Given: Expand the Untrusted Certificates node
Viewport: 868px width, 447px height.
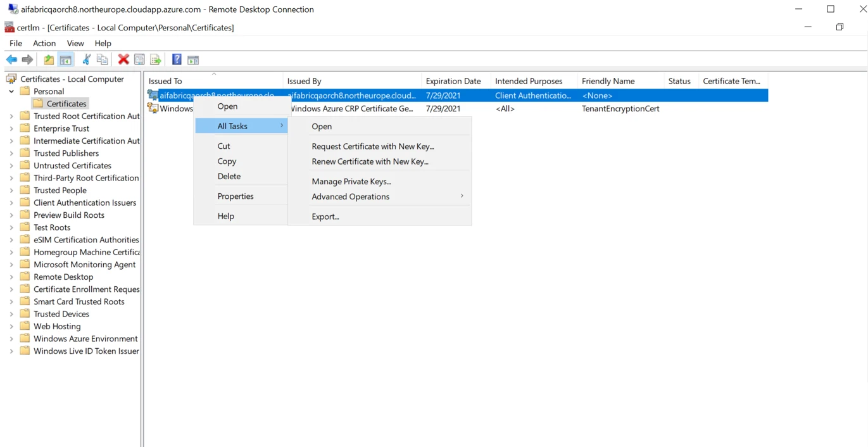Looking at the screenshot, I should click(11, 165).
